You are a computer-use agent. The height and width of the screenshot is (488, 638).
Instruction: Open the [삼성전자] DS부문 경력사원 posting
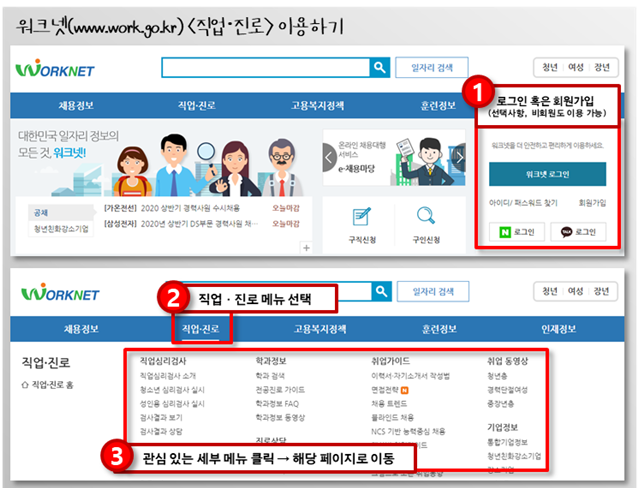point(181,223)
